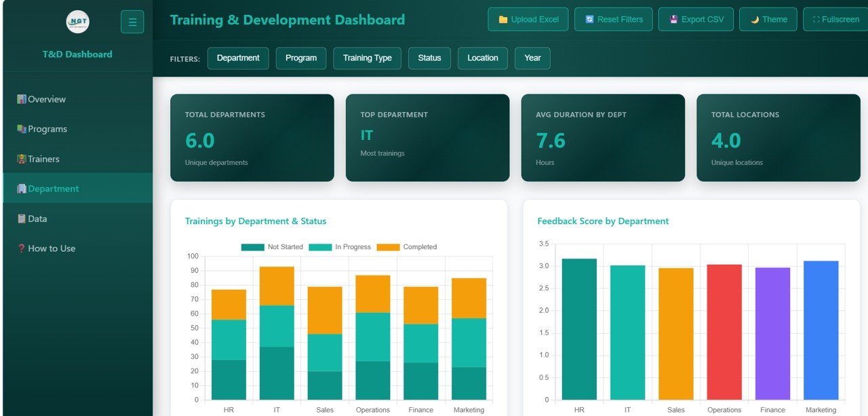Click the NGT logo at the top
Viewport: 868px width, 416px height.
point(77,21)
